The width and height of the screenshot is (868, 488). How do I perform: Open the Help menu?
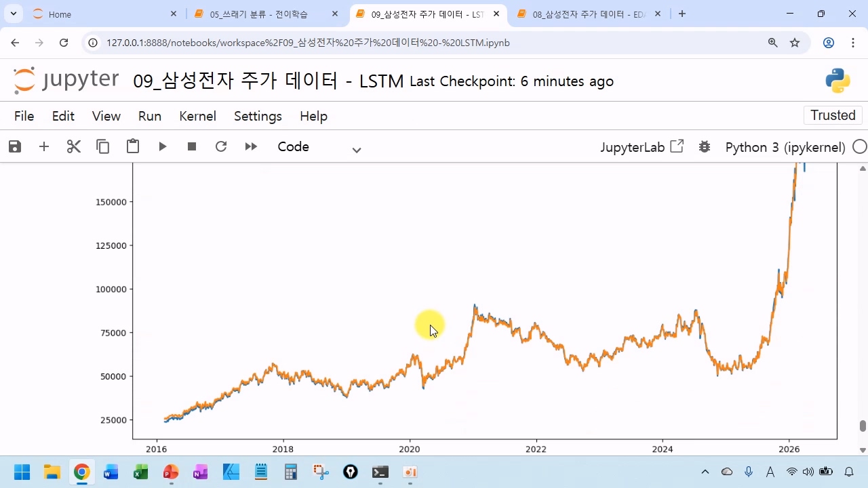pyautogui.click(x=313, y=116)
